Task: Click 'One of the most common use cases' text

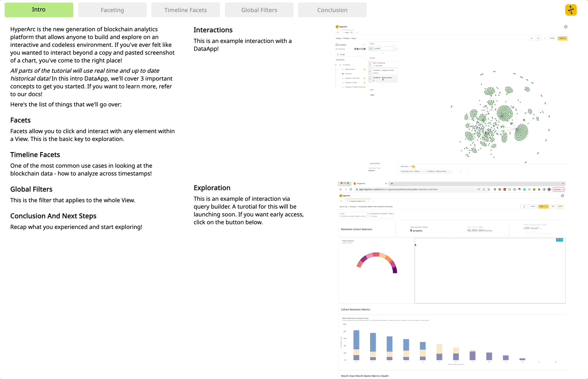Action: point(81,169)
